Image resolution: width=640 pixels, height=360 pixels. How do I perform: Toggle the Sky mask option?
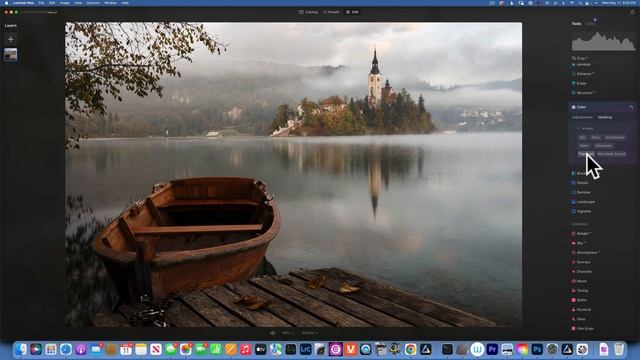pyautogui.click(x=582, y=138)
